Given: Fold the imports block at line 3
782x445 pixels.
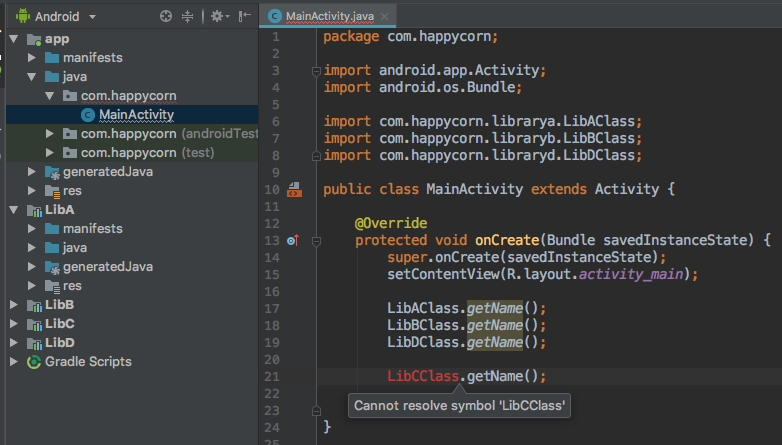Looking at the screenshot, I should click(316, 70).
